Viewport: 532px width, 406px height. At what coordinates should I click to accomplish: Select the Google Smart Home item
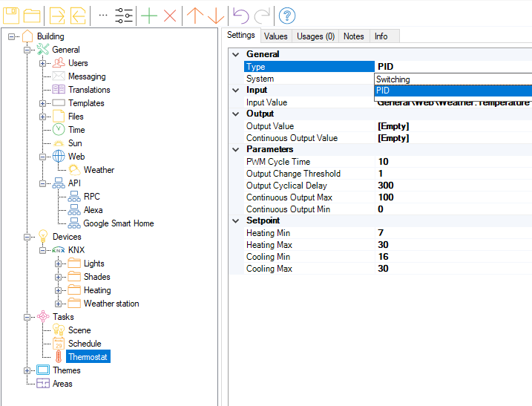119,223
